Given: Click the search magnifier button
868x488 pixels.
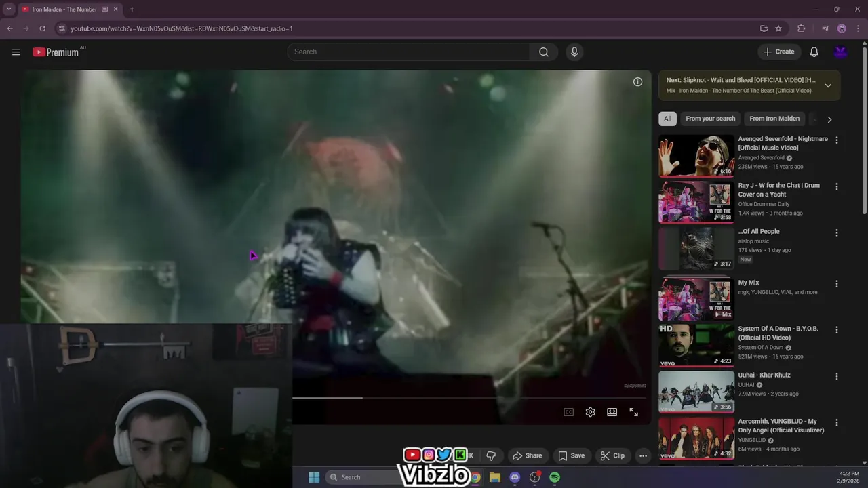Looking at the screenshot, I should (544, 52).
